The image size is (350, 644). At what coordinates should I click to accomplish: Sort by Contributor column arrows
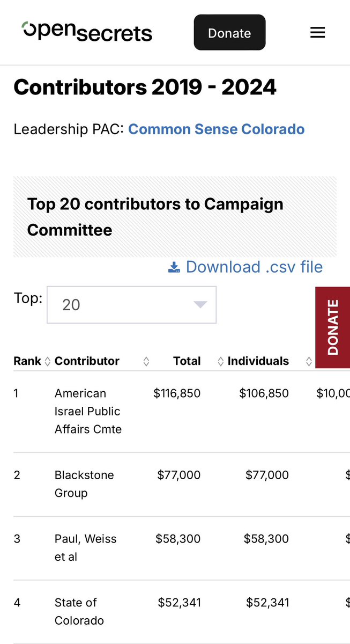pos(146,362)
